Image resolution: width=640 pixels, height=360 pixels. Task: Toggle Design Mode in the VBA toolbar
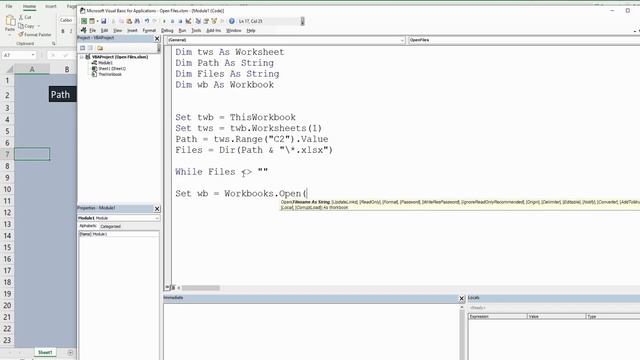(x=188, y=21)
